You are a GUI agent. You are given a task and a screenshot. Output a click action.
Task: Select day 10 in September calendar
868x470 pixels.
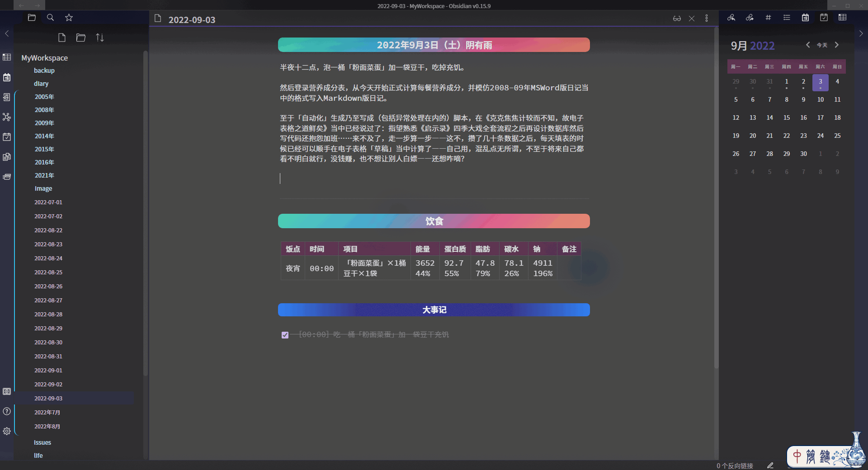pos(821,99)
